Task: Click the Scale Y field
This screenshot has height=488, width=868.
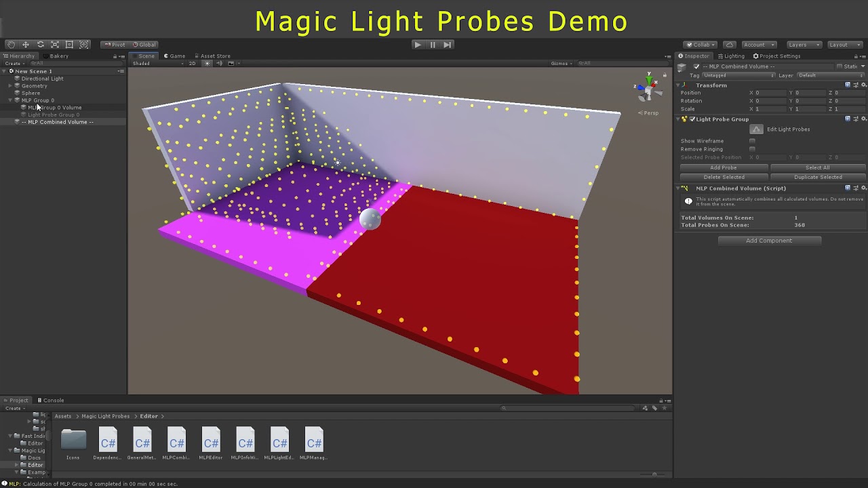Action: 810,109
